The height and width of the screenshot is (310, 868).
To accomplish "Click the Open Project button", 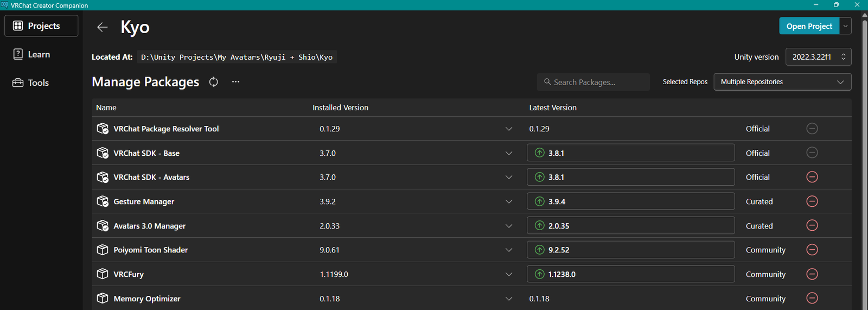I will pos(809,26).
